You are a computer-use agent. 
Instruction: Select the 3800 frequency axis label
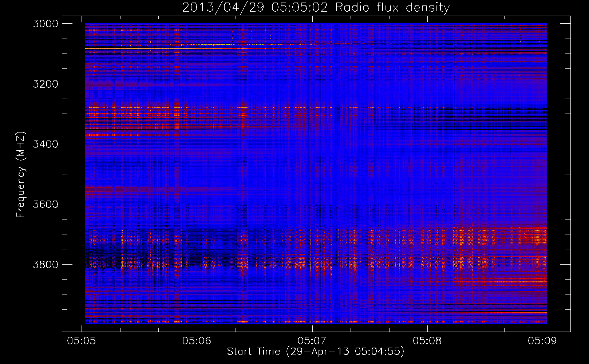46,264
